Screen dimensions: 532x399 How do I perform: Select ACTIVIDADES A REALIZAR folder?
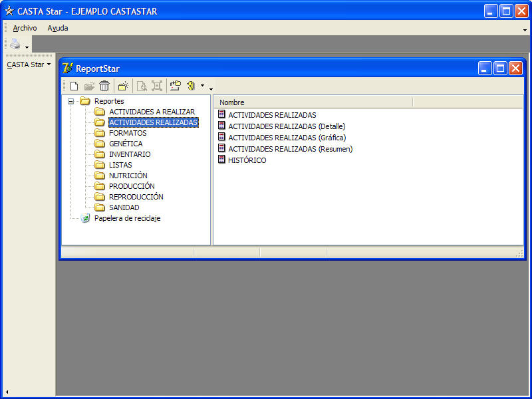152,112
